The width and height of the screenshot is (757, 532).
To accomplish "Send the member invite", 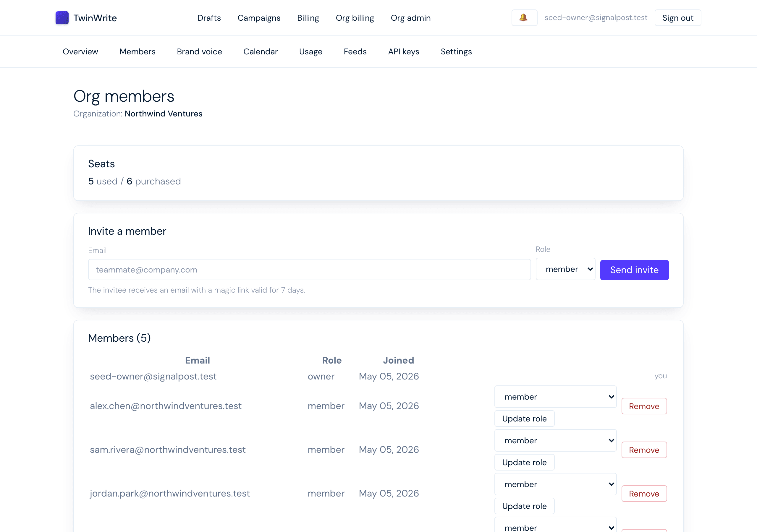I will pyautogui.click(x=634, y=270).
